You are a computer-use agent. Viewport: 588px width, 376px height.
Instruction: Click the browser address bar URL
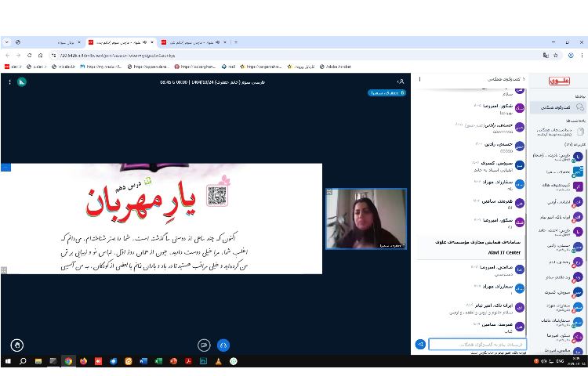coord(118,56)
